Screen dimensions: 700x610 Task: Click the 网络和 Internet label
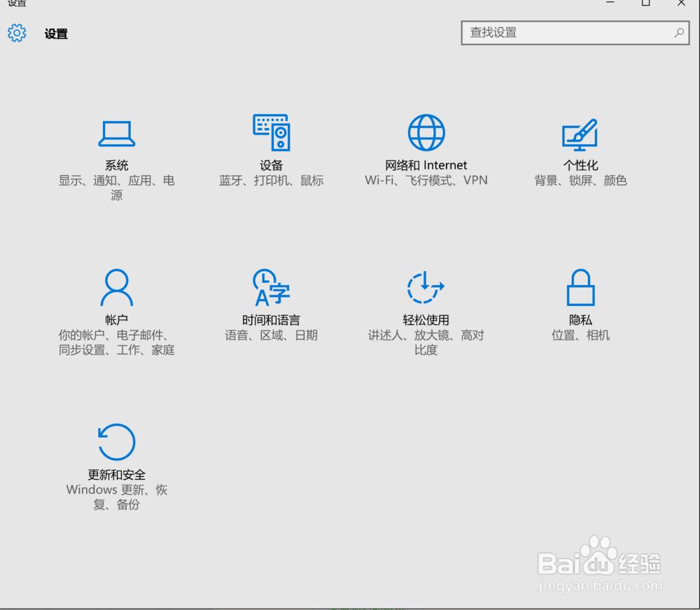[426, 165]
